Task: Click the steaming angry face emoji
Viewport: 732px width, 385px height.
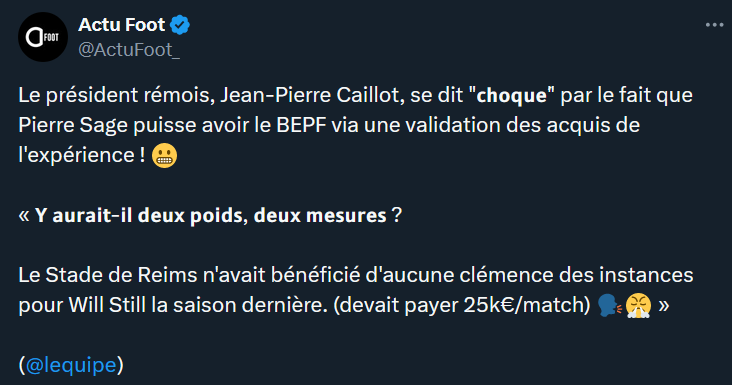Action: point(638,306)
